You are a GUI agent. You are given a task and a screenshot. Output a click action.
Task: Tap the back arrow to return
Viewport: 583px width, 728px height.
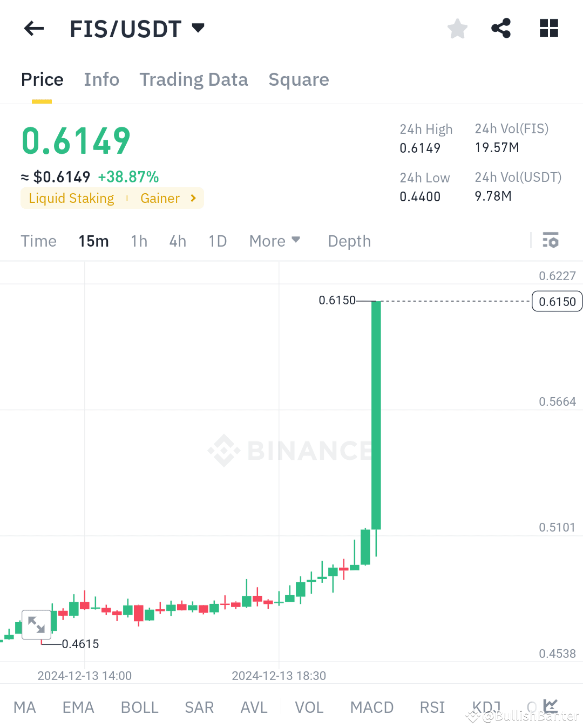(33, 29)
